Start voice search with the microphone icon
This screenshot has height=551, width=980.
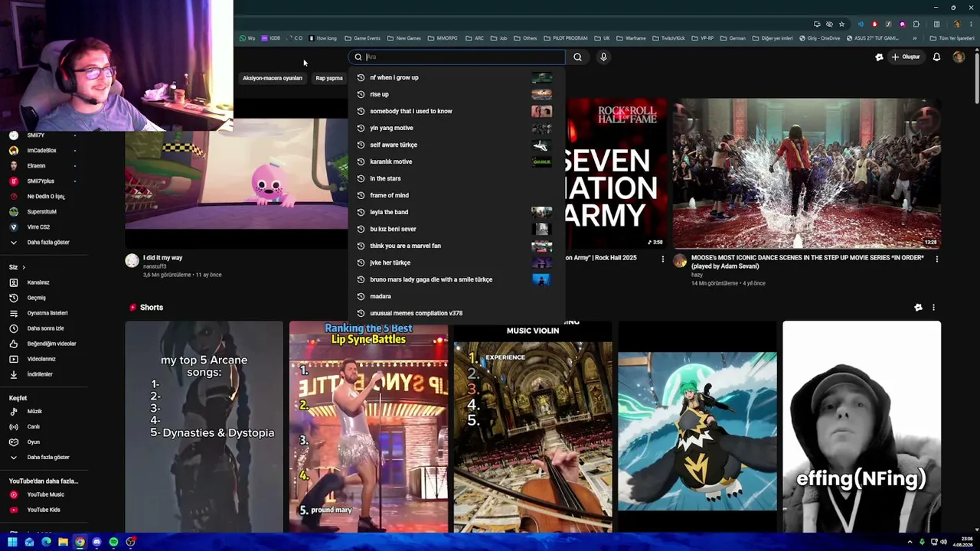(603, 57)
